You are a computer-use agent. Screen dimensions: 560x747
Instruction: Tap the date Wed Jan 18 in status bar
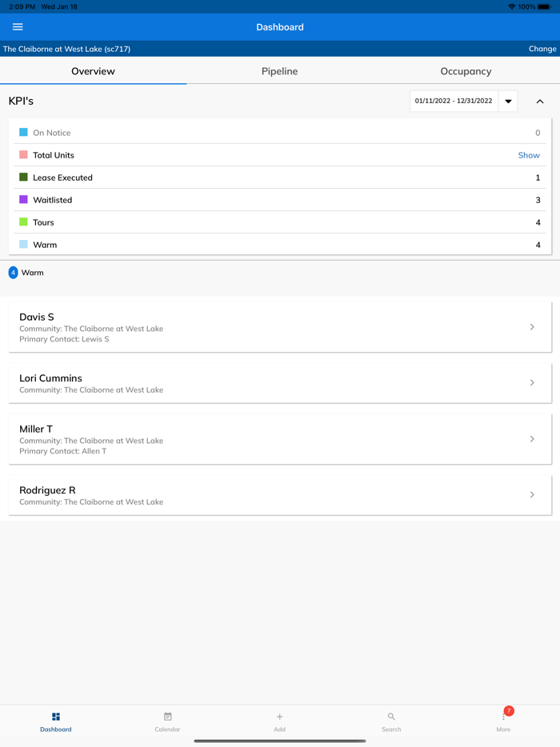(59, 6)
